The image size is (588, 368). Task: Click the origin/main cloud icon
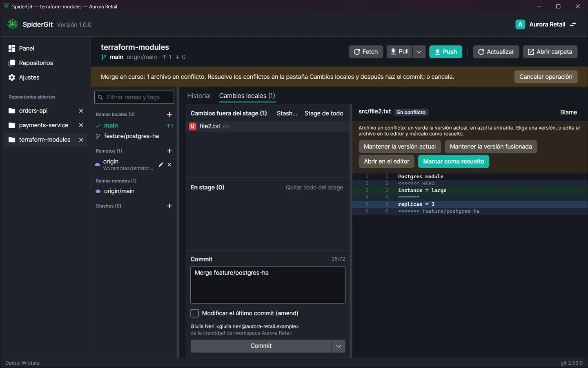98,191
